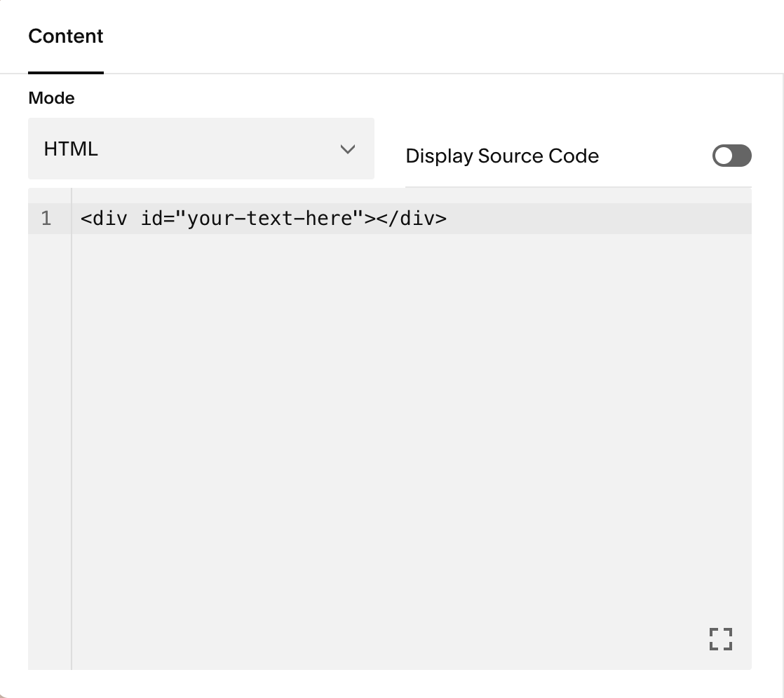The image size is (784, 698).
Task: Expand the code editor to fullscreen
Action: pyautogui.click(x=720, y=639)
